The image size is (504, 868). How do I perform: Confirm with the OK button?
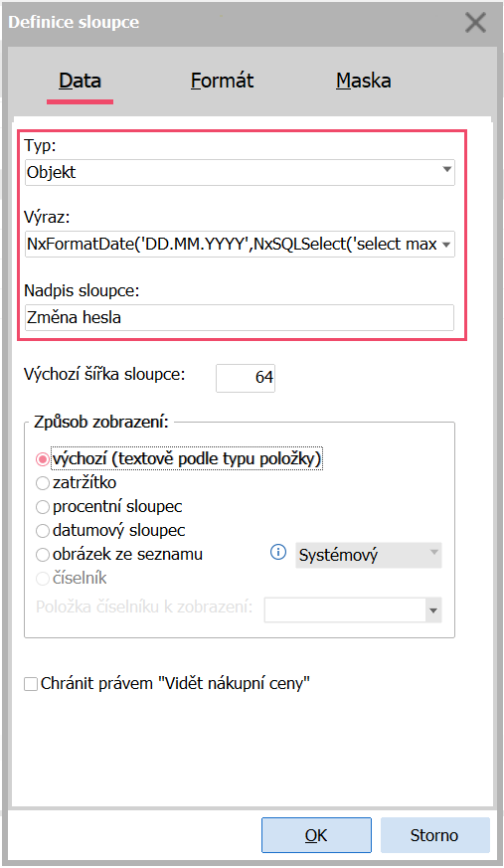click(316, 835)
